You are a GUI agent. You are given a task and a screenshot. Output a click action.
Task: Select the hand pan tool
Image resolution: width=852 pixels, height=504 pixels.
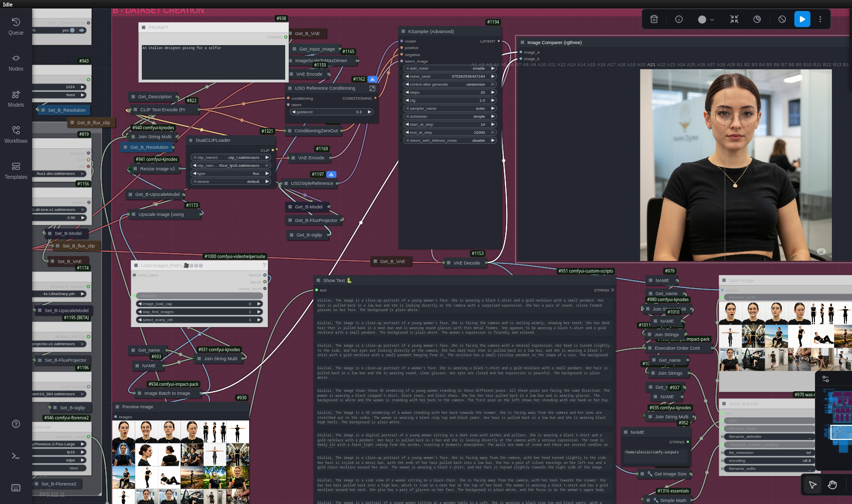832,484
